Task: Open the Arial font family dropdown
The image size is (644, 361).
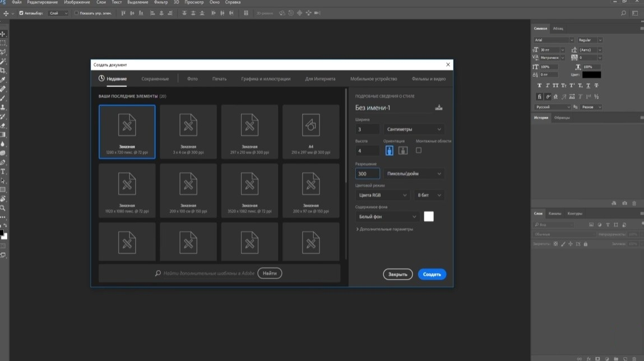Action: point(553,40)
